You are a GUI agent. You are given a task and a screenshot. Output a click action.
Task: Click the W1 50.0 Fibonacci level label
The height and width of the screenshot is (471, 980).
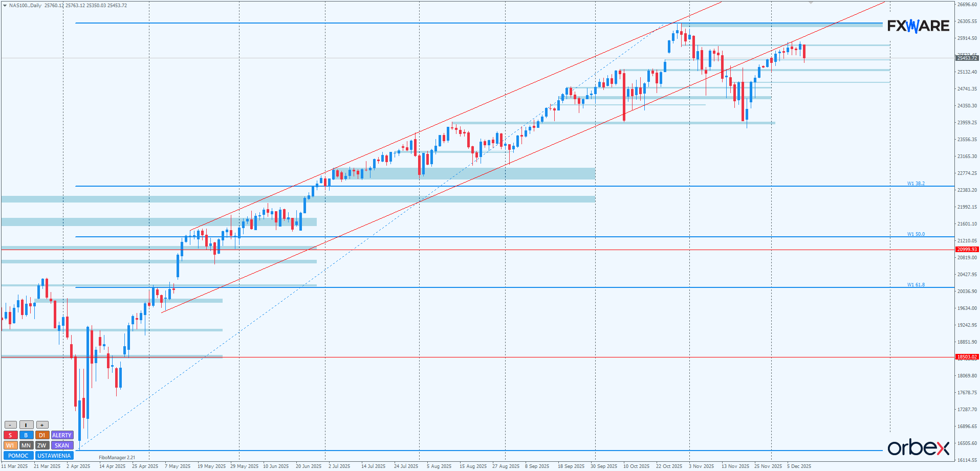916,234
